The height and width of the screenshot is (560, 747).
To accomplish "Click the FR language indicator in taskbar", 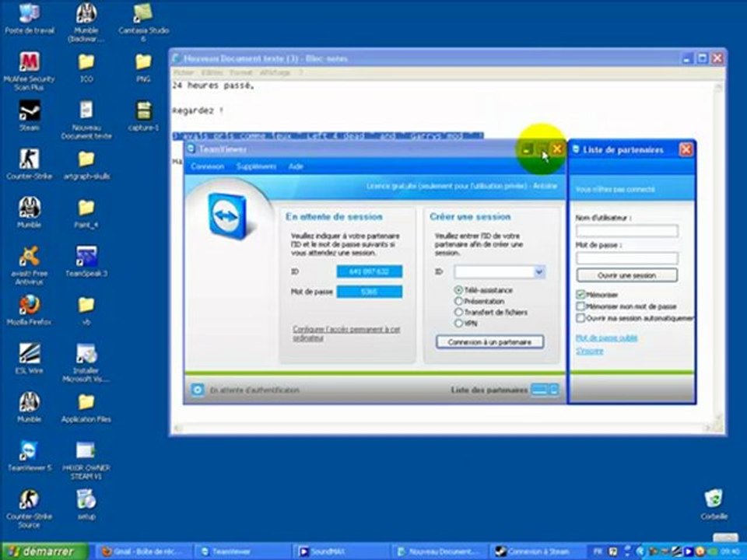I will point(598,551).
